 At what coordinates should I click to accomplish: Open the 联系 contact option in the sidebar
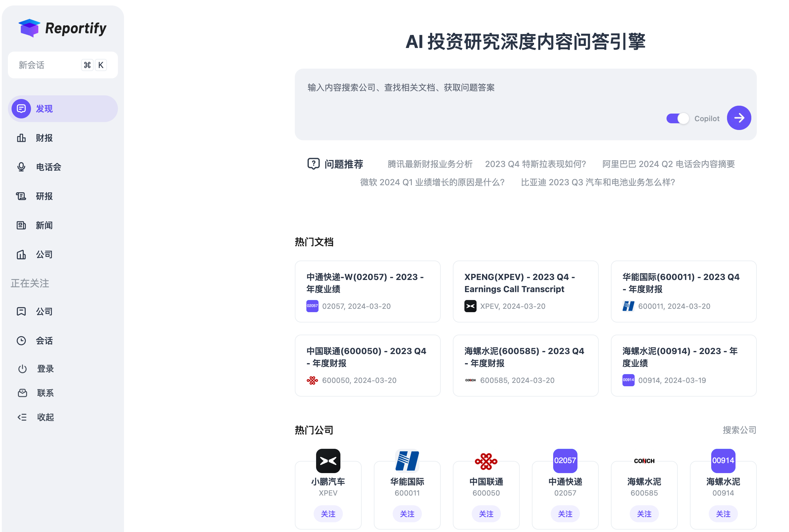coord(45,393)
